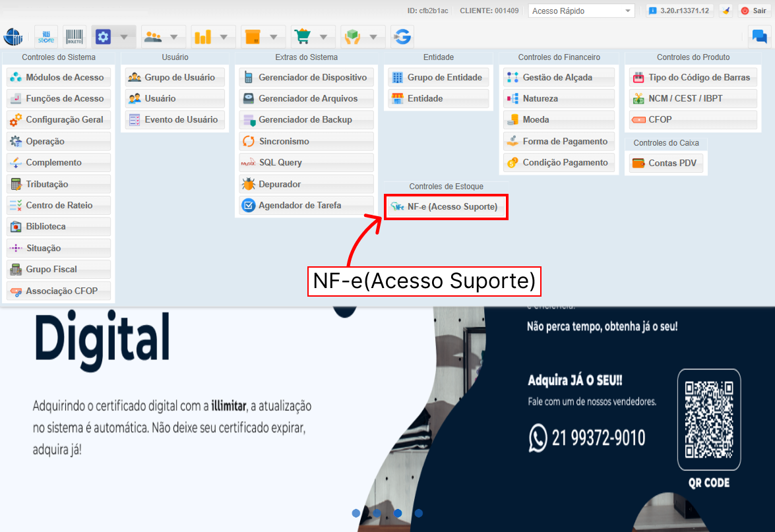This screenshot has width=775, height=532.
Task: Open Configuração Geral
Action: (59, 120)
